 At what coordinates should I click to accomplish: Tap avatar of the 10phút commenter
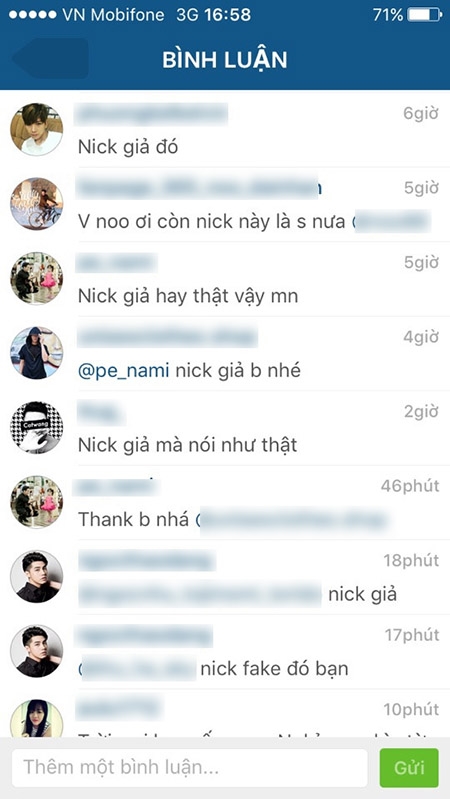coord(37,718)
